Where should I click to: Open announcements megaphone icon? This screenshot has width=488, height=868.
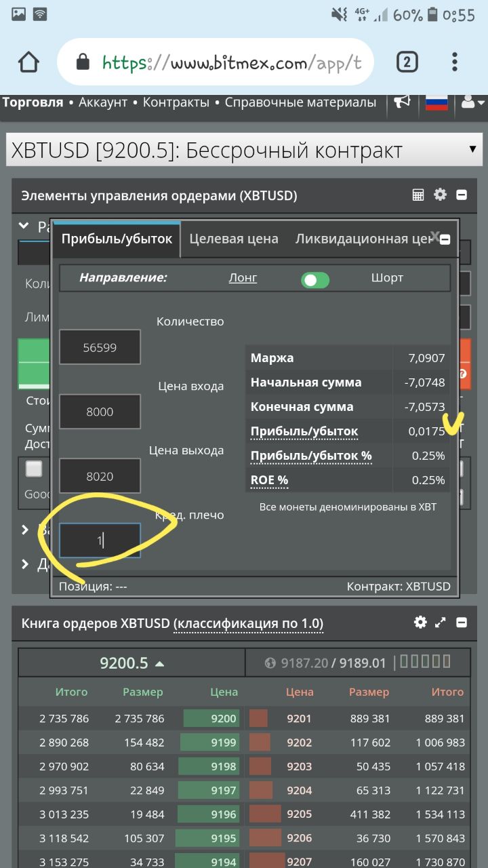[403, 102]
